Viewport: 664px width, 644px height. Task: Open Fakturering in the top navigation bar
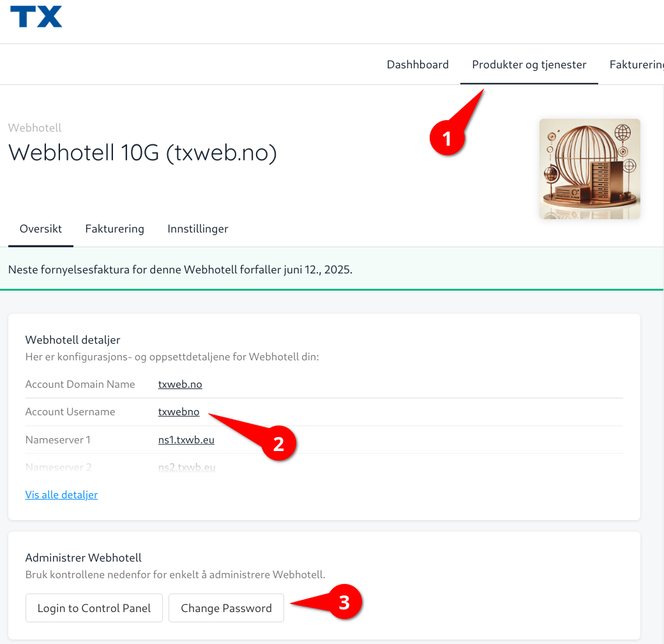pyautogui.click(x=637, y=65)
